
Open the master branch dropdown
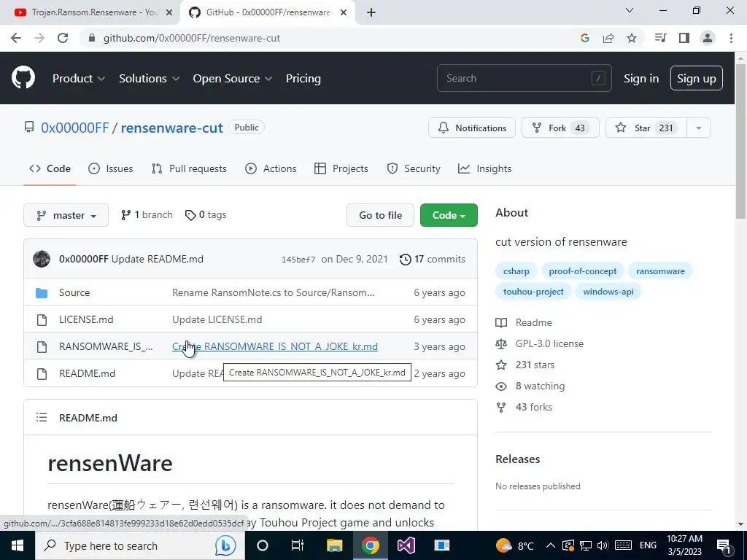(x=66, y=215)
